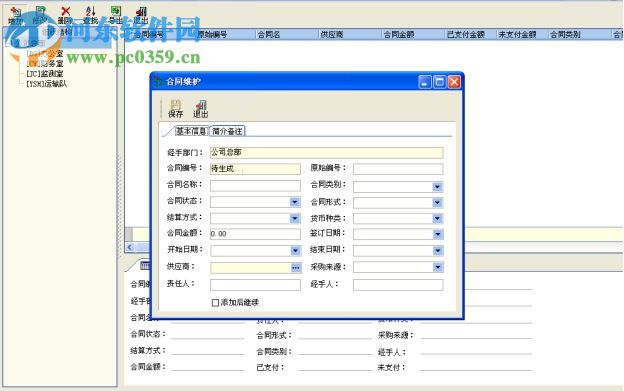Click the grid's left scroll arrow
624x391 pixels.
[129, 247]
